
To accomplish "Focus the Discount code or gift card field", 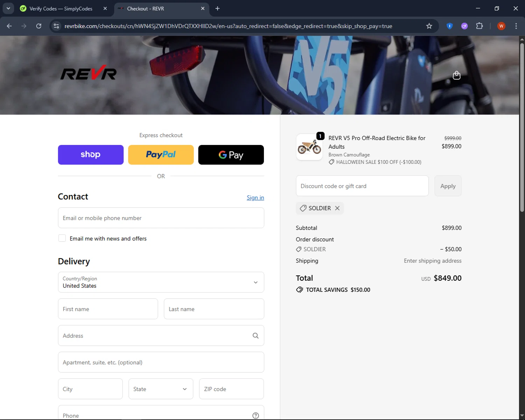I will pos(362,186).
